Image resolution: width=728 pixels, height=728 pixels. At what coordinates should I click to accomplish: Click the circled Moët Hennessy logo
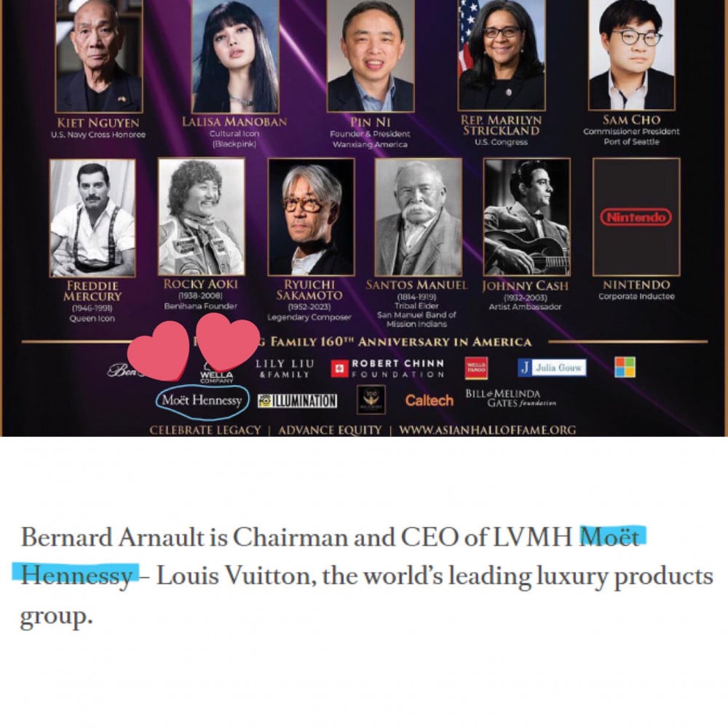pyautogui.click(x=202, y=400)
